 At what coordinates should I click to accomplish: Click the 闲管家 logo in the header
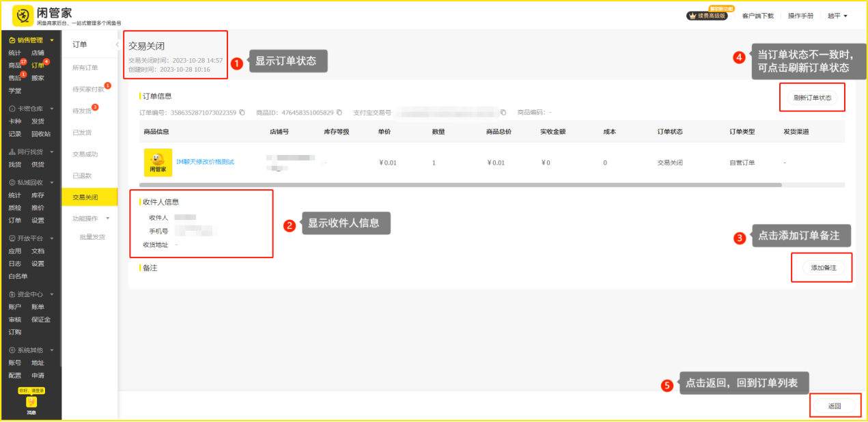(x=42, y=14)
